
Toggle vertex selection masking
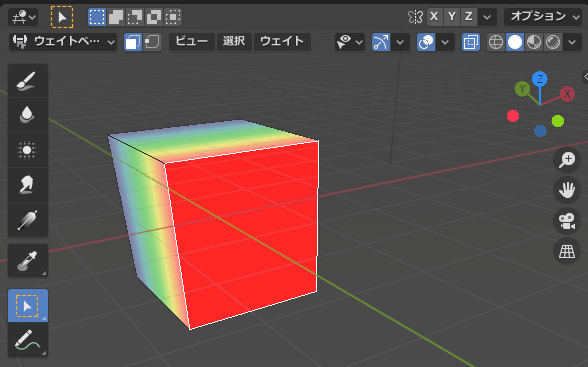[x=152, y=42]
